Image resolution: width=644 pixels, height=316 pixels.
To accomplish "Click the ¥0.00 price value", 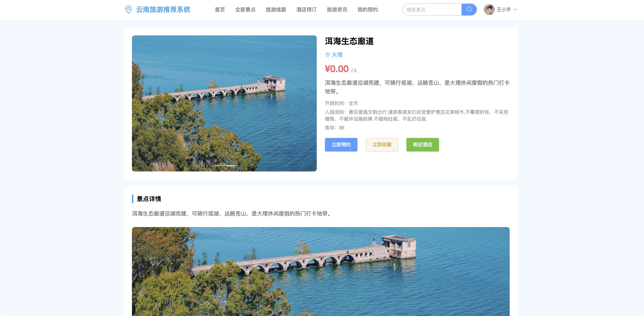I will point(337,69).
